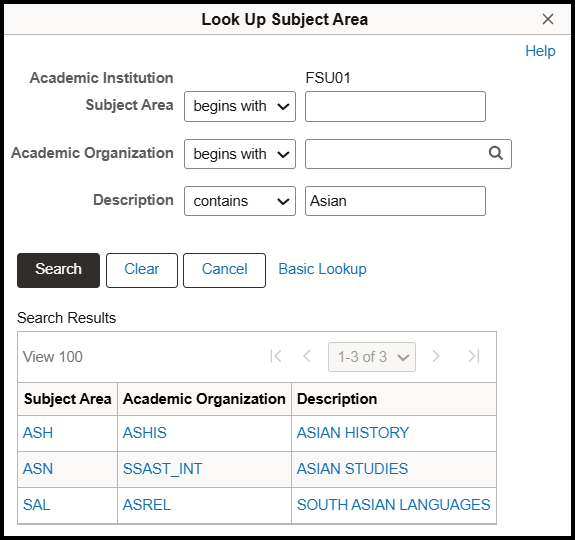The height and width of the screenshot is (540, 575).
Task: Sort by Academic Organization column header
Action: coord(204,399)
